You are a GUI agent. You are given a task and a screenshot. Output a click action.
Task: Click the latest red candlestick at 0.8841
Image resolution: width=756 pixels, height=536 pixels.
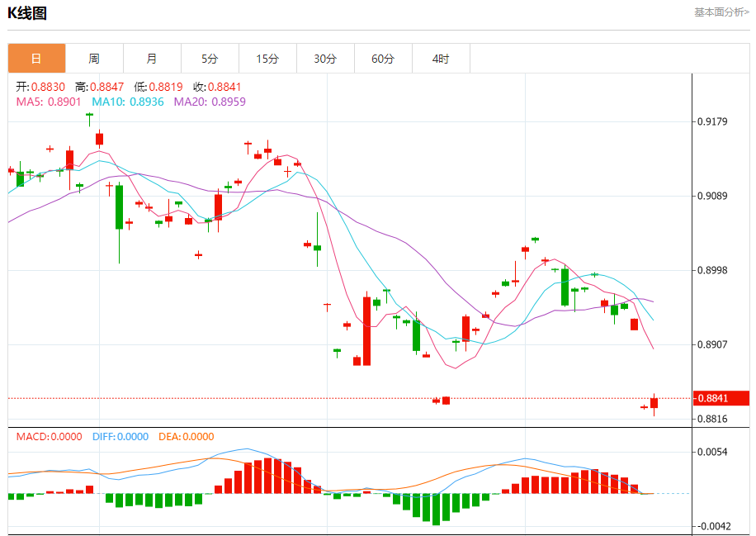pyautogui.click(x=654, y=403)
